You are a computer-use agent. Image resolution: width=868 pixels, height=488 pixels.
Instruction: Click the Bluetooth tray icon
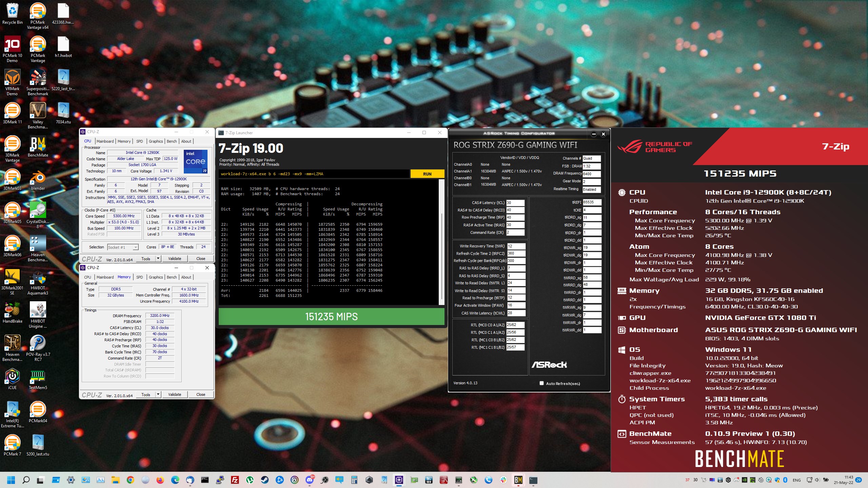click(x=785, y=480)
